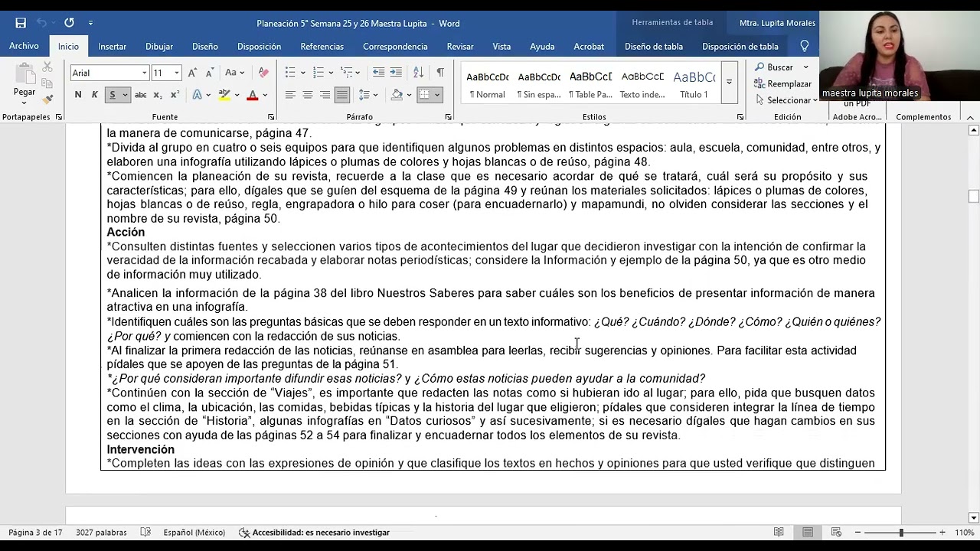Open the light bulb tell-me search
This screenshot has width=980, height=551.
(805, 46)
